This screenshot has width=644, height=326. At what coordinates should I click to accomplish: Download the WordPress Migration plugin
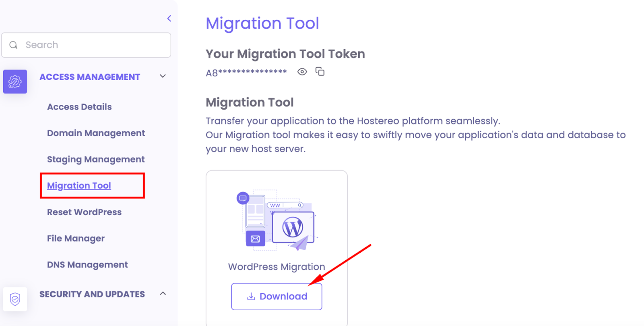click(277, 297)
